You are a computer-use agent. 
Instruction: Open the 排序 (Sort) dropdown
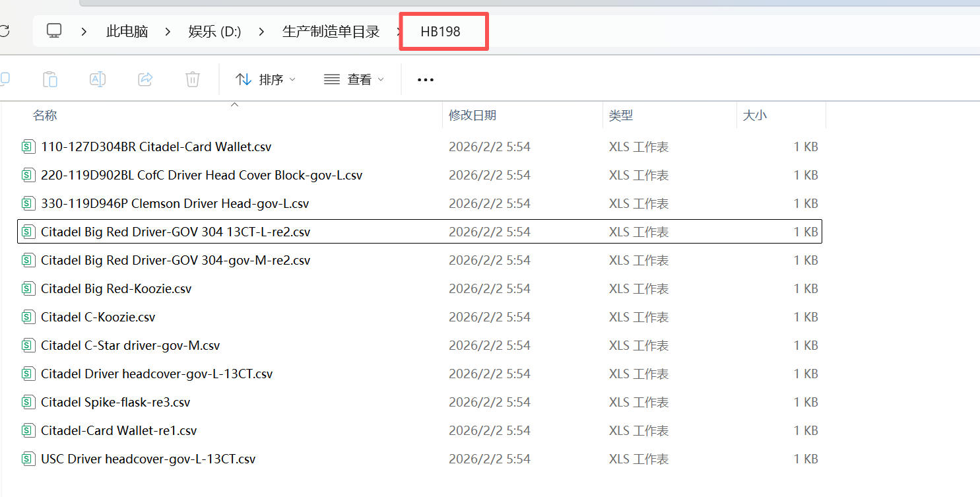click(x=266, y=79)
